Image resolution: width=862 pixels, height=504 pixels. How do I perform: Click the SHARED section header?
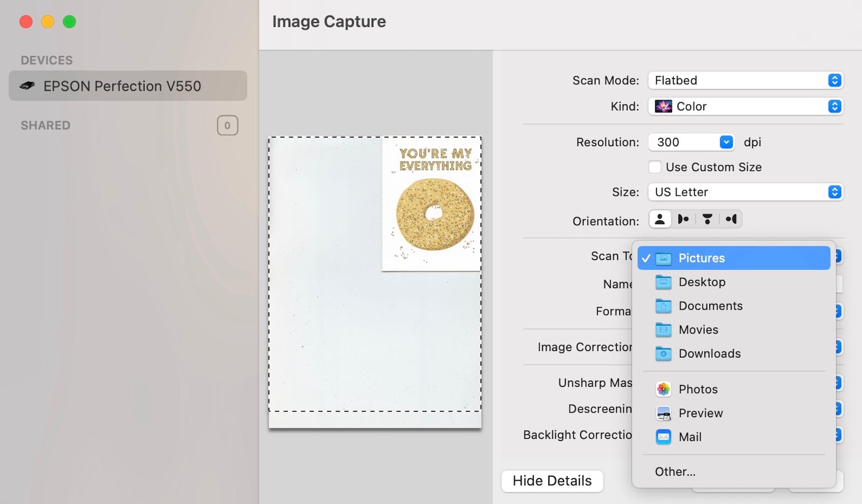click(46, 125)
